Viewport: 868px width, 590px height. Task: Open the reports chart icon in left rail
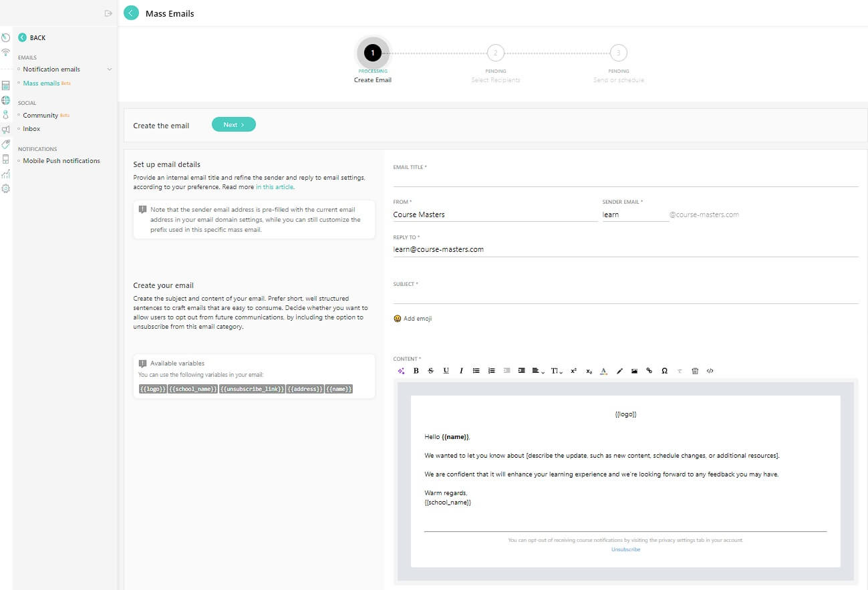[x=5, y=174]
